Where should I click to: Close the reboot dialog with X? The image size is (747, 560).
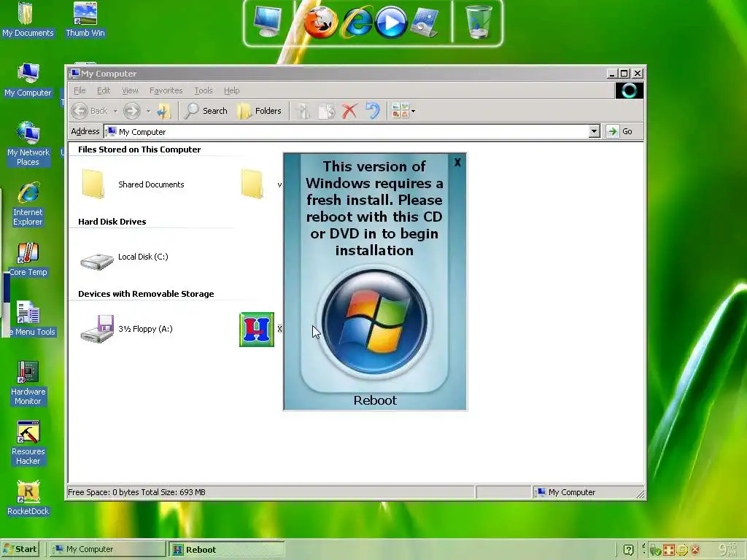pos(457,163)
